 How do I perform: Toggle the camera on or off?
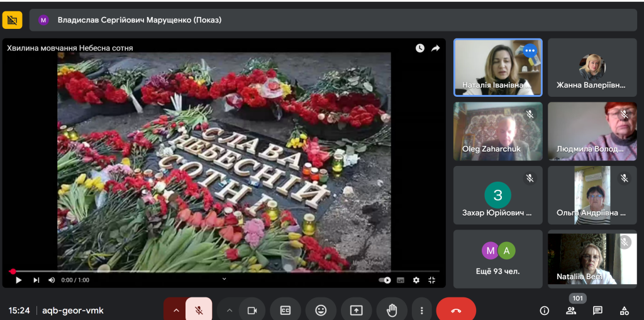(x=252, y=310)
